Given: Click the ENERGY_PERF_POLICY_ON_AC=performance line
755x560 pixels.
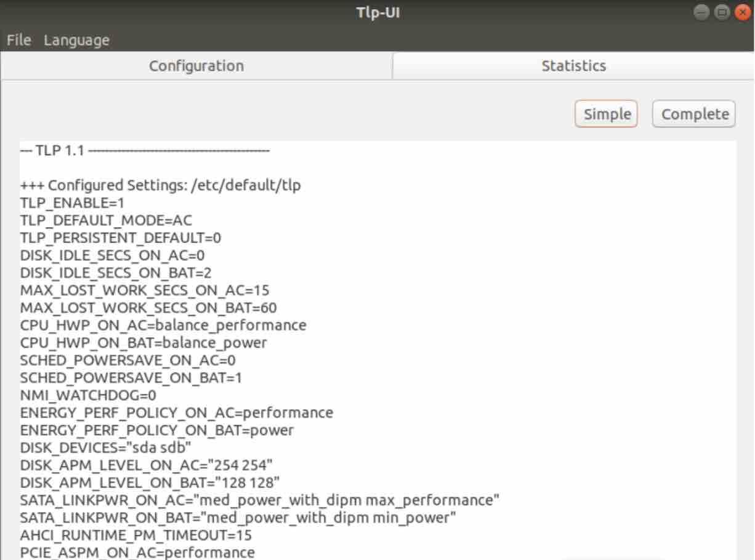Looking at the screenshot, I should (176, 412).
